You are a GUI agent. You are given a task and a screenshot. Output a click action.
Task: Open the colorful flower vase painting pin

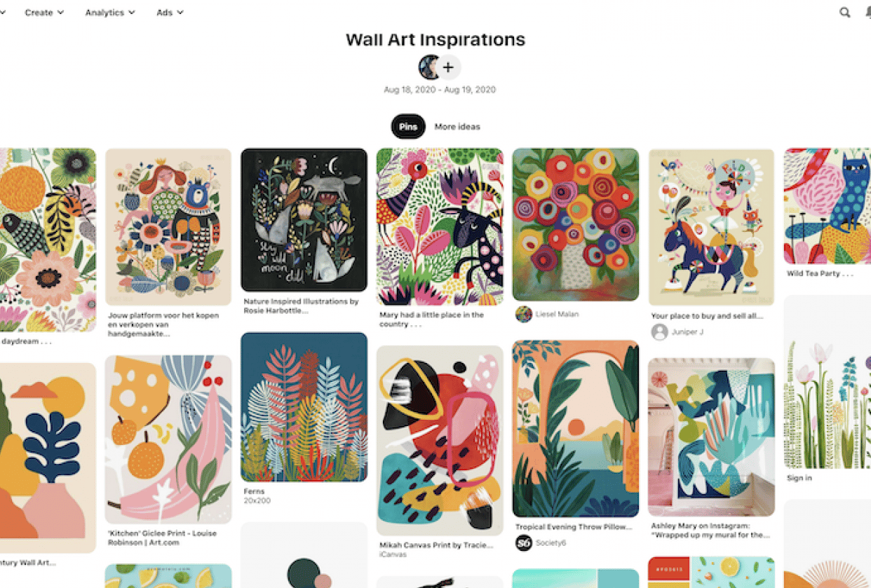point(575,224)
